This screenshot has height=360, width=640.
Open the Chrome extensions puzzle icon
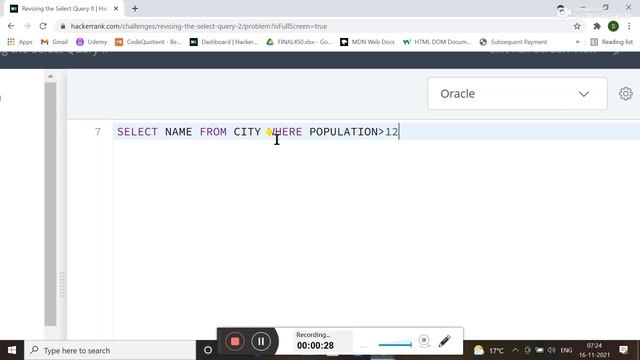click(x=597, y=26)
